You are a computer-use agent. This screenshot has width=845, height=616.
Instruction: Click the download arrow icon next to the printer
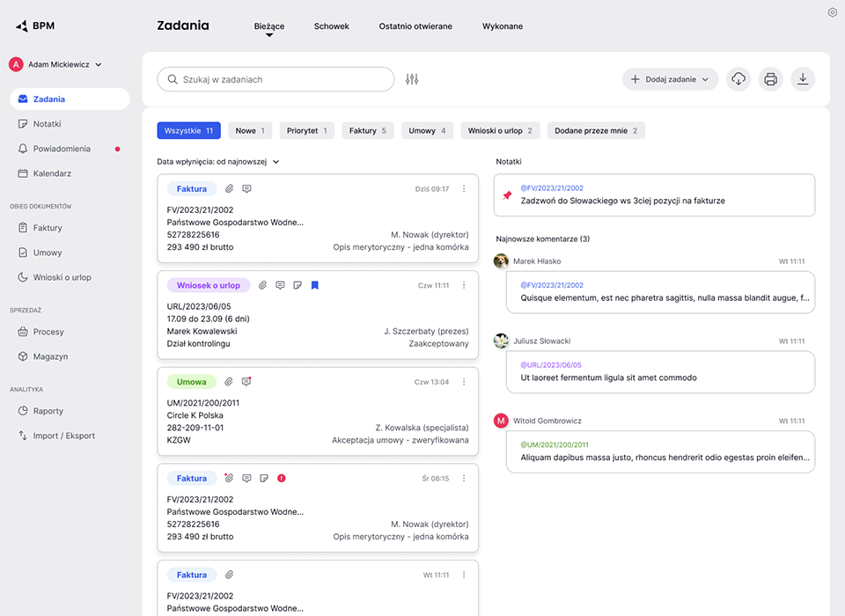pos(803,79)
